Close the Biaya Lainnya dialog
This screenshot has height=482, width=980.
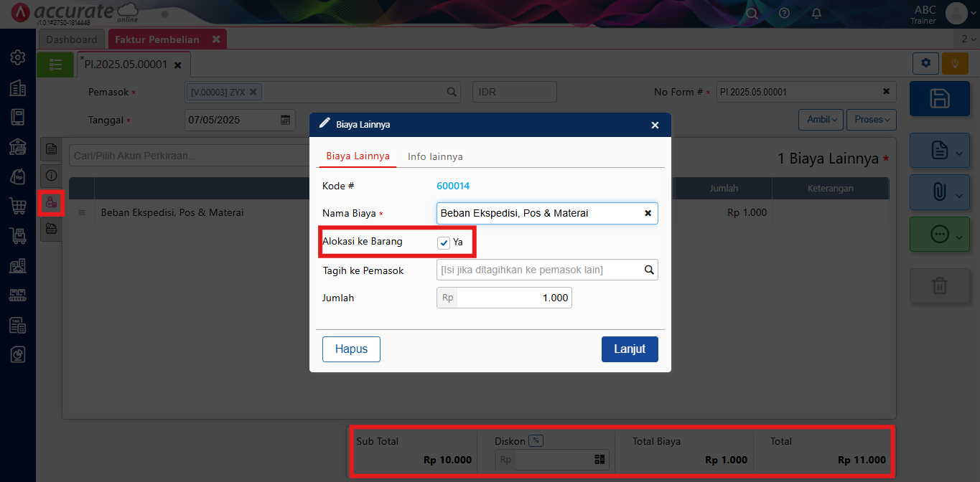point(655,125)
